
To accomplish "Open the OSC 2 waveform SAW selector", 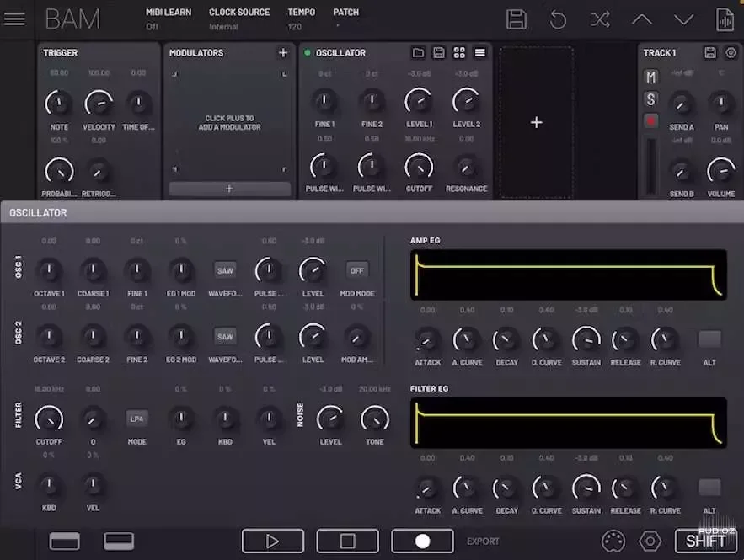I will [225, 337].
